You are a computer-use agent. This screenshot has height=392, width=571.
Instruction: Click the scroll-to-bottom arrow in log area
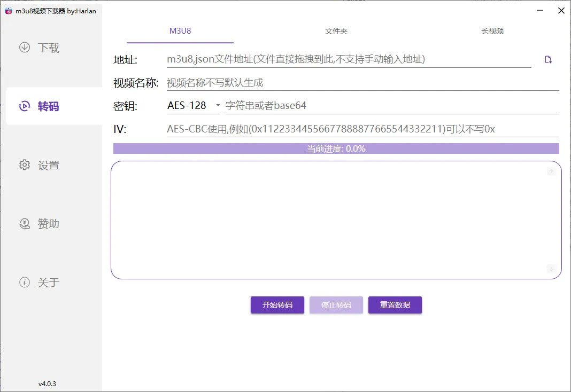pyautogui.click(x=551, y=269)
